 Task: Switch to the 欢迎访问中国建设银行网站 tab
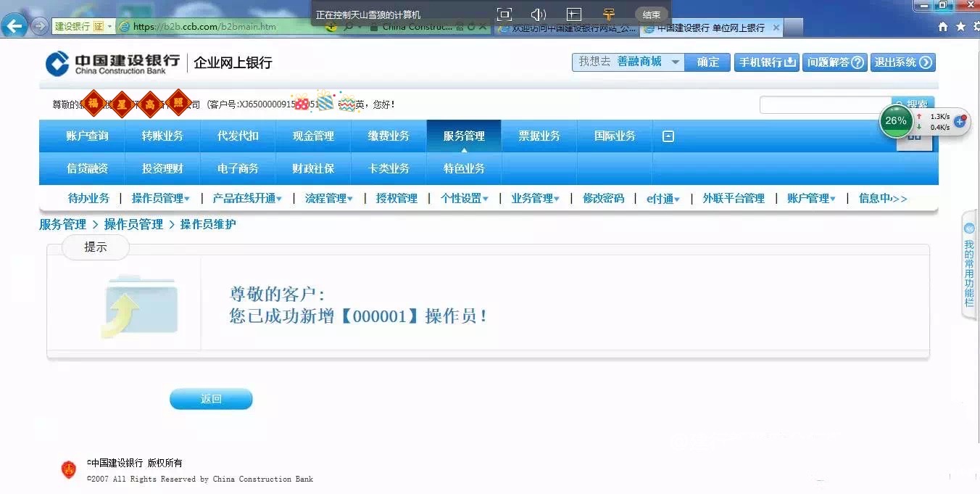567,28
